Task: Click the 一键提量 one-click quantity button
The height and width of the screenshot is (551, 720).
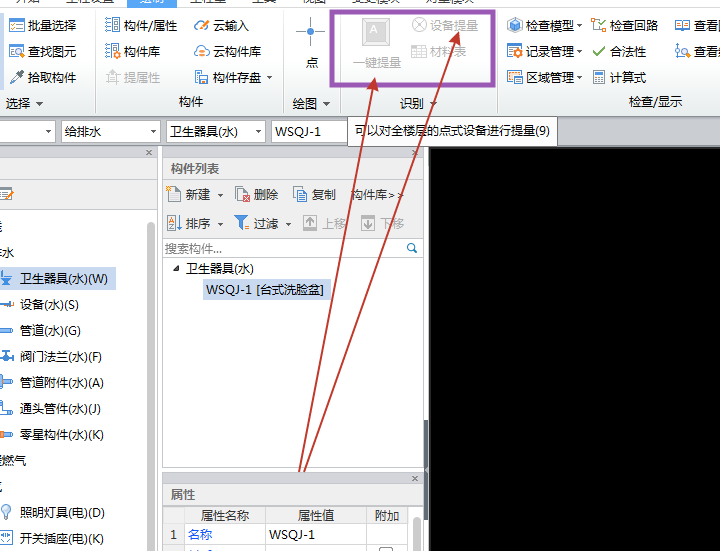Action: [377, 43]
